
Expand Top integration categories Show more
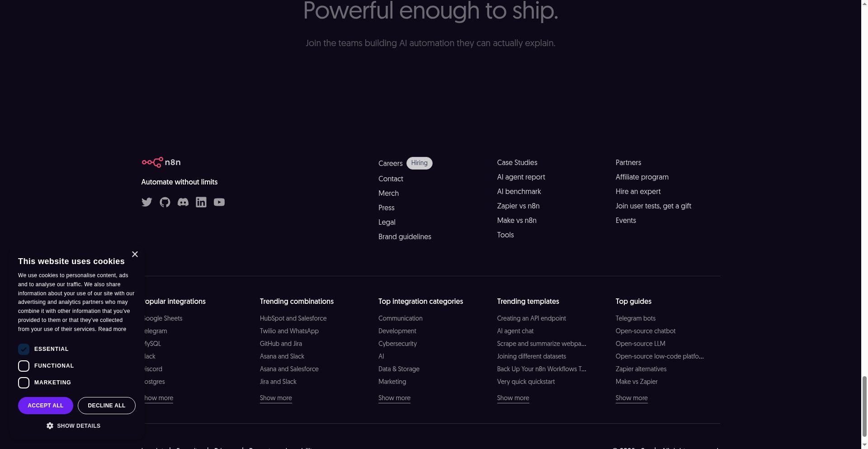[x=394, y=398]
